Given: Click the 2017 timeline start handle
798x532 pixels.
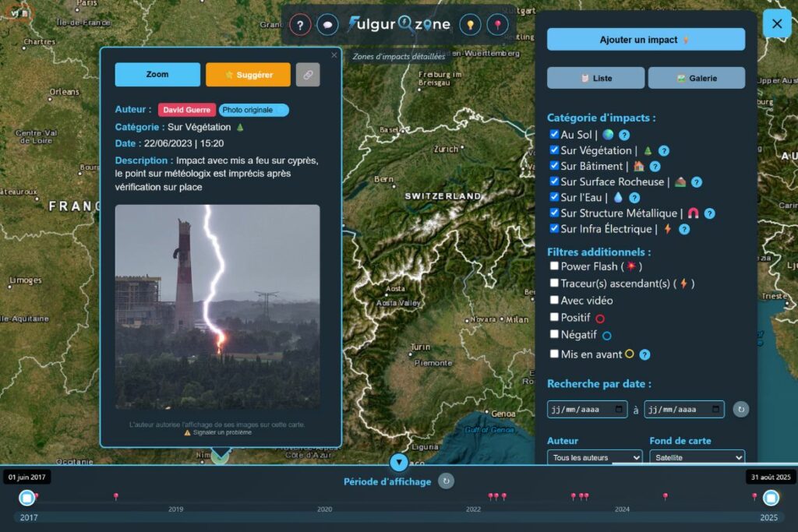Looking at the screenshot, I should (x=27, y=498).
